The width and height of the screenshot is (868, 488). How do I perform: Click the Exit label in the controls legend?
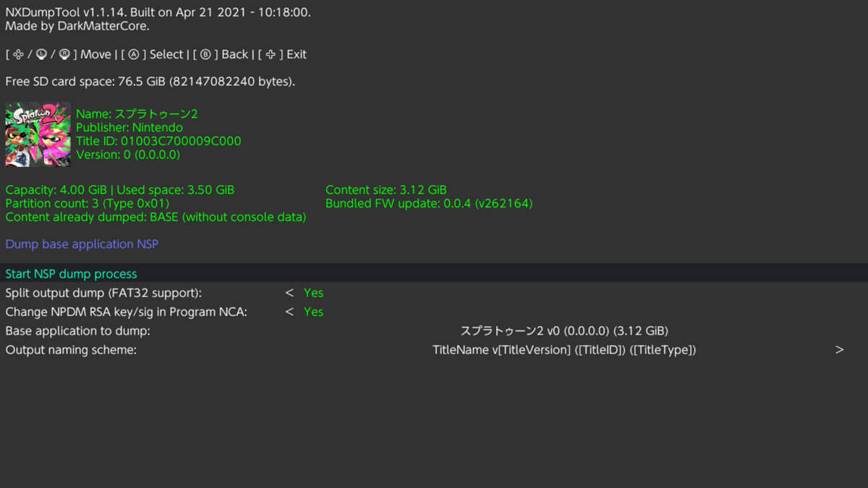point(297,54)
